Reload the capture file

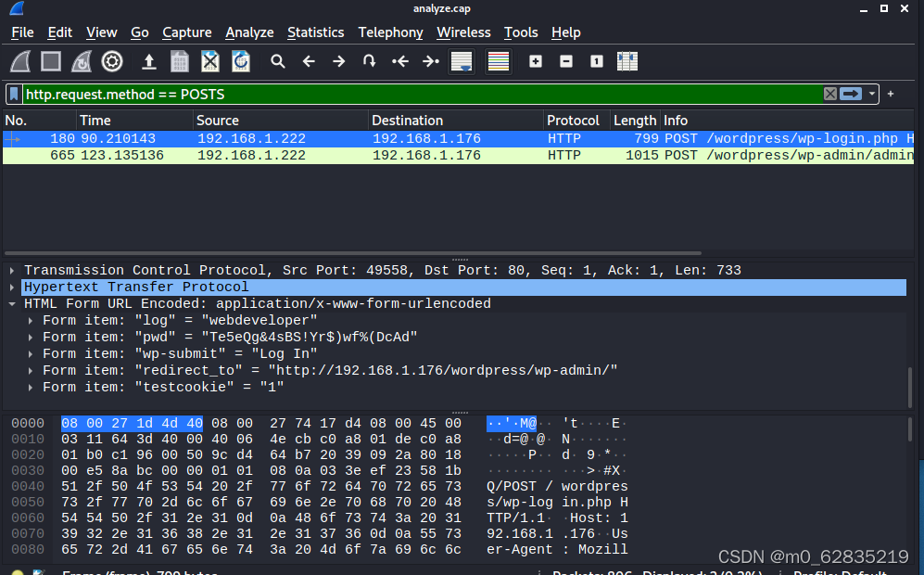tap(240, 61)
